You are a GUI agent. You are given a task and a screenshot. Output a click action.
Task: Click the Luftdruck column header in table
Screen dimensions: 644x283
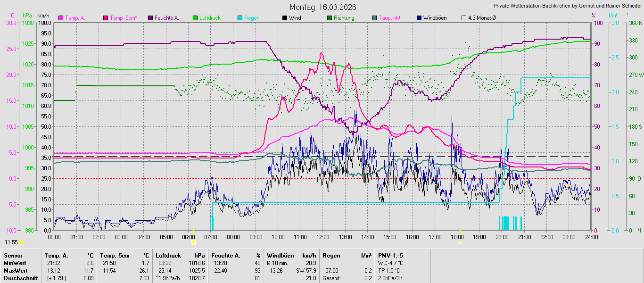click(169, 255)
